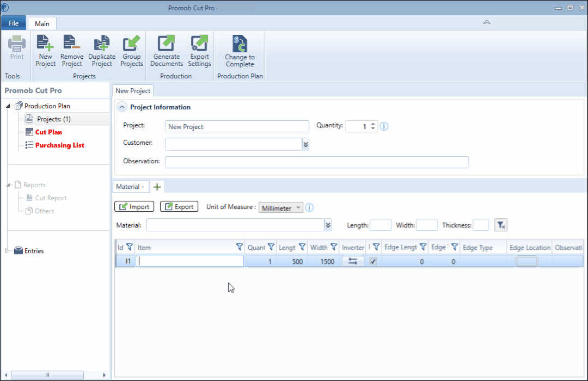This screenshot has height=381, width=588.
Task: Filter the Edge width column
Action: tap(455, 247)
